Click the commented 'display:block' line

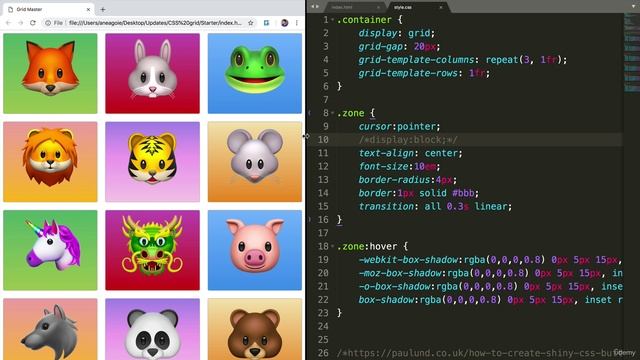click(x=408, y=140)
